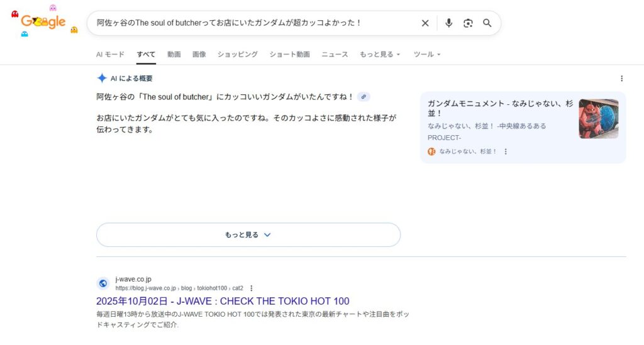644x345 pixels.
Task: Select the ショッピング tab
Action: [237, 55]
